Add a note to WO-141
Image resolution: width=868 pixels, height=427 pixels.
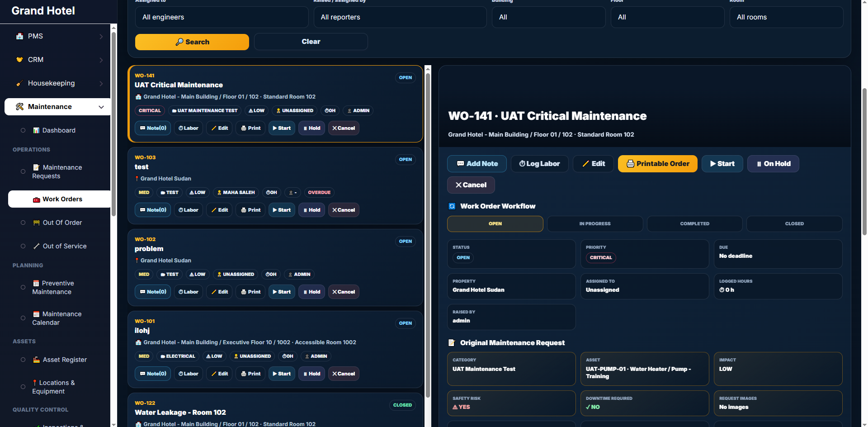[x=476, y=164]
